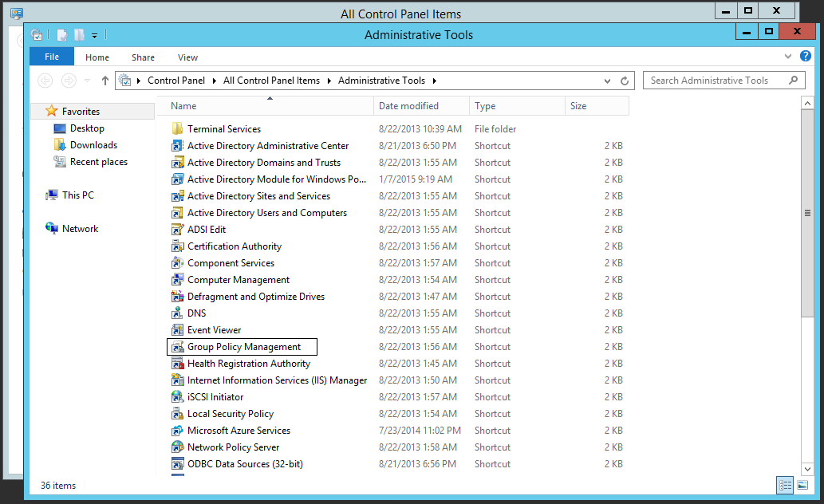The height and width of the screenshot is (504, 824).
Task: Select Active Directory Users and Computers icon
Action: coord(178,213)
